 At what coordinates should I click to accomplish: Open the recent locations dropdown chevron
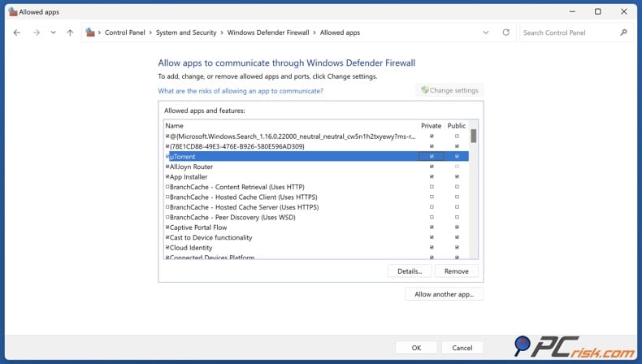[x=53, y=32]
